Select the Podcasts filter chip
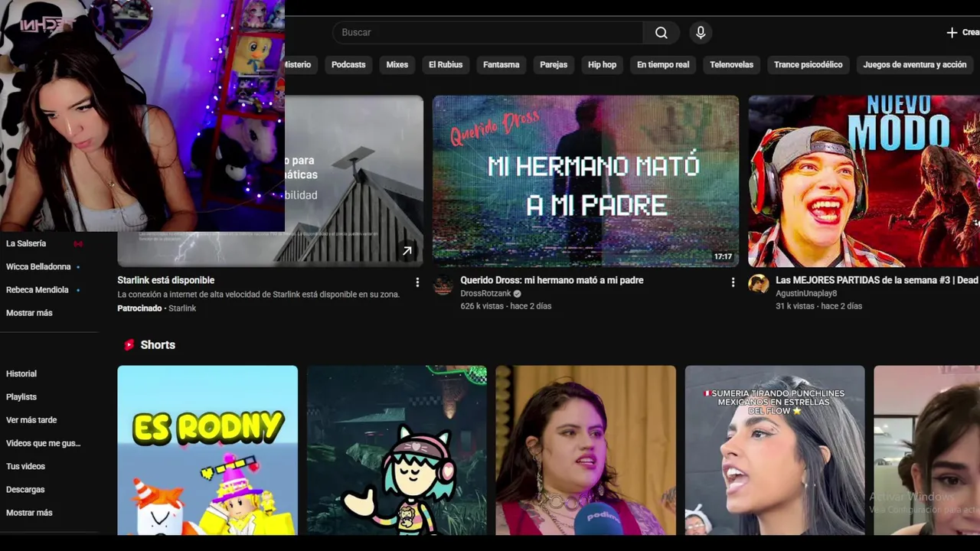This screenshot has width=980, height=551. pos(348,64)
